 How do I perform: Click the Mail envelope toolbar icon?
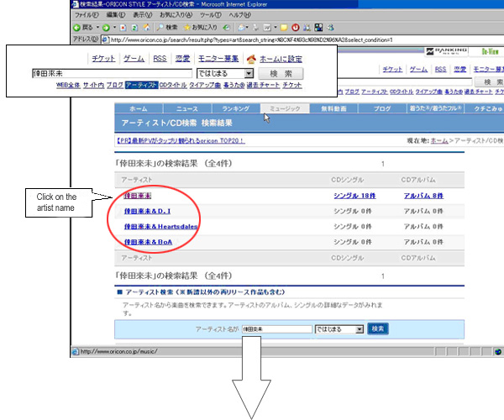tap(241, 28)
